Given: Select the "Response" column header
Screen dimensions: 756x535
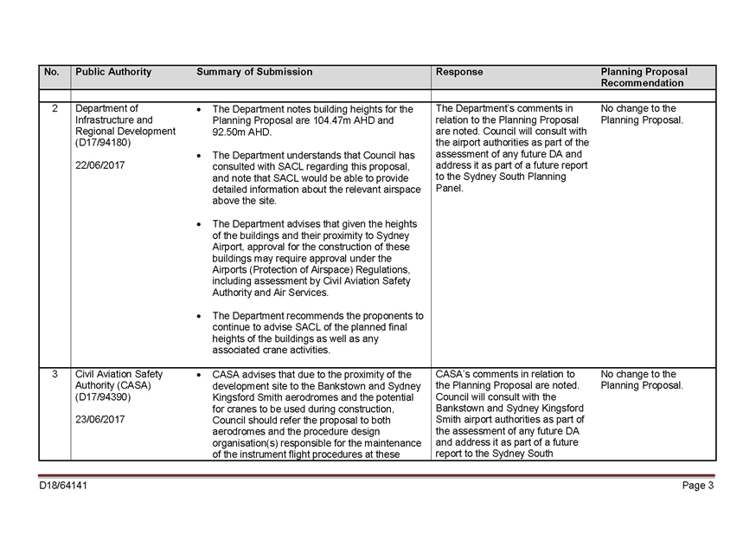Looking at the screenshot, I should click(459, 73).
